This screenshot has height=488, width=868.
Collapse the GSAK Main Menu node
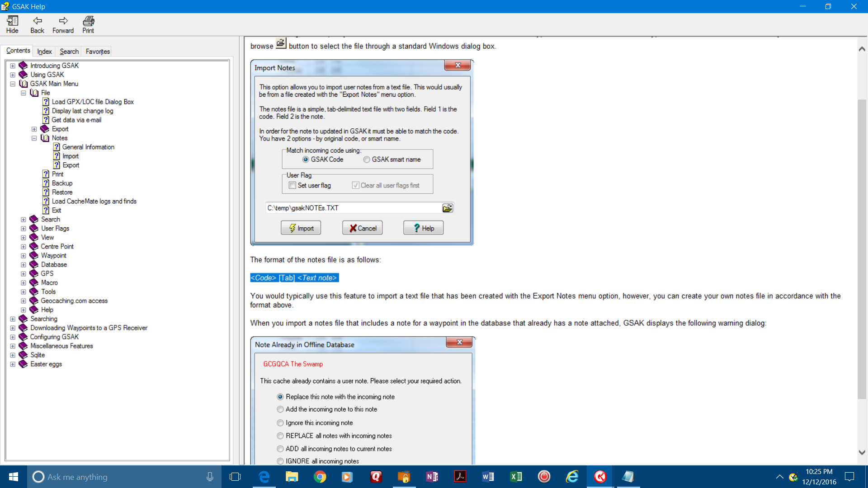pyautogui.click(x=13, y=84)
